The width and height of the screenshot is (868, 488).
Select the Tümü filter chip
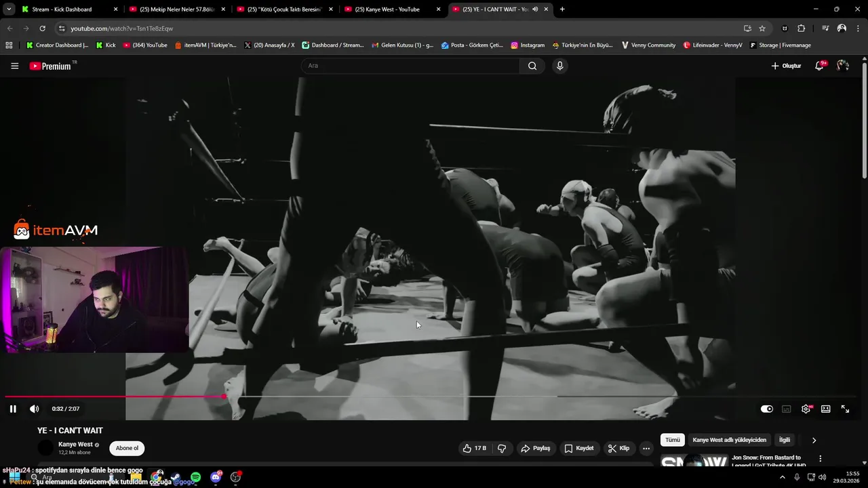coord(672,440)
